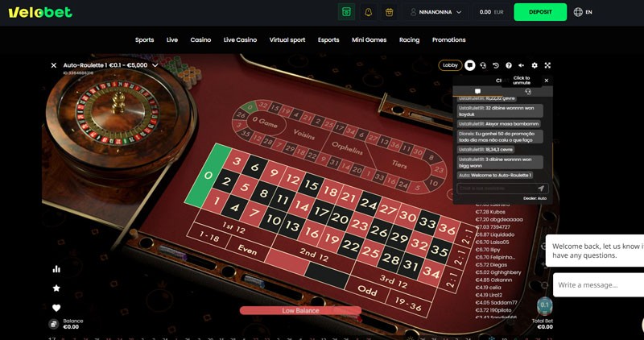The height and width of the screenshot is (340, 644).
Task: Open the Promotions menu item
Action: coord(448,39)
